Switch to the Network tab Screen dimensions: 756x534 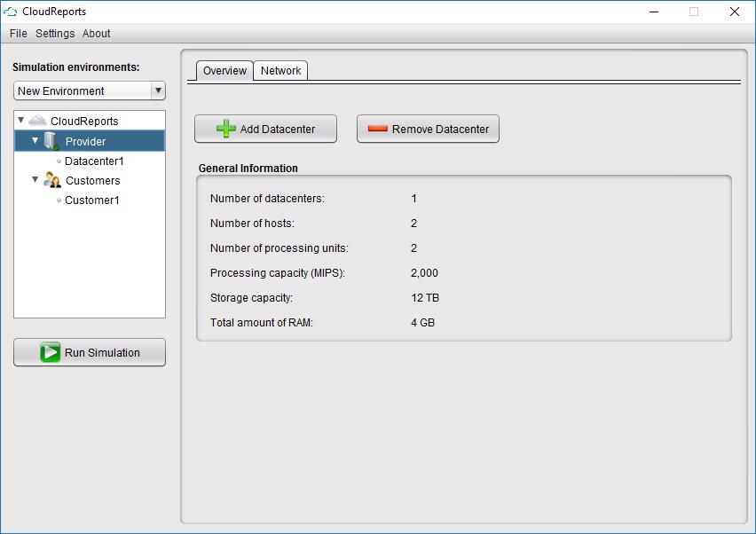click(280, 71)
